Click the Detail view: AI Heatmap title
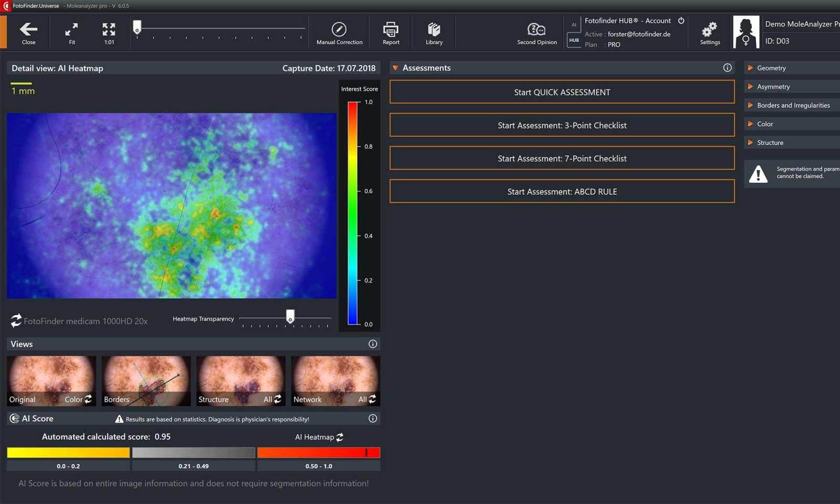Screen dimensions: 840x504 (x=57, y=68)
